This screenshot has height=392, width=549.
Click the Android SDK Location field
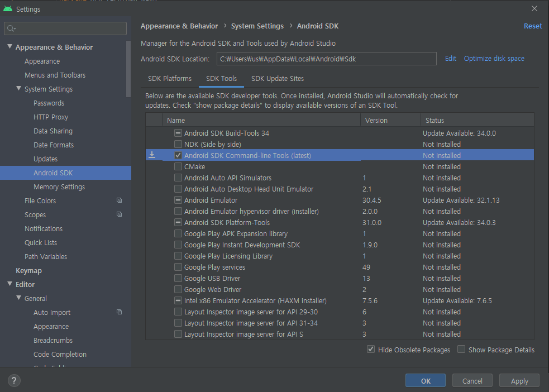point(327,59)
